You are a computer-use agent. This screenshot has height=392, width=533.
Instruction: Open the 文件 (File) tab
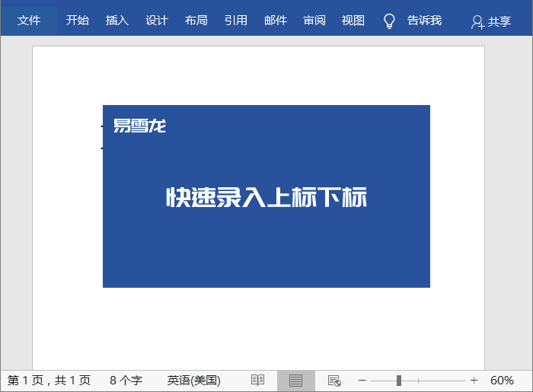pos(29,21)
